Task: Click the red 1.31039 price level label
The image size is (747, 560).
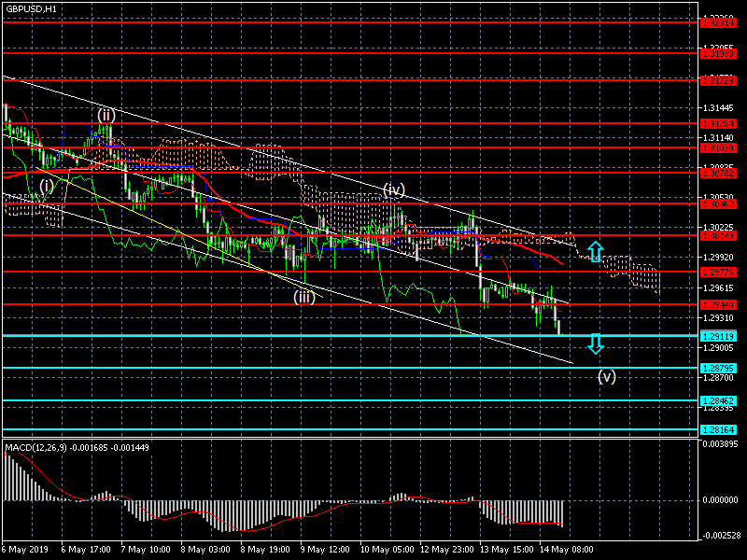Action: (718, 148)
